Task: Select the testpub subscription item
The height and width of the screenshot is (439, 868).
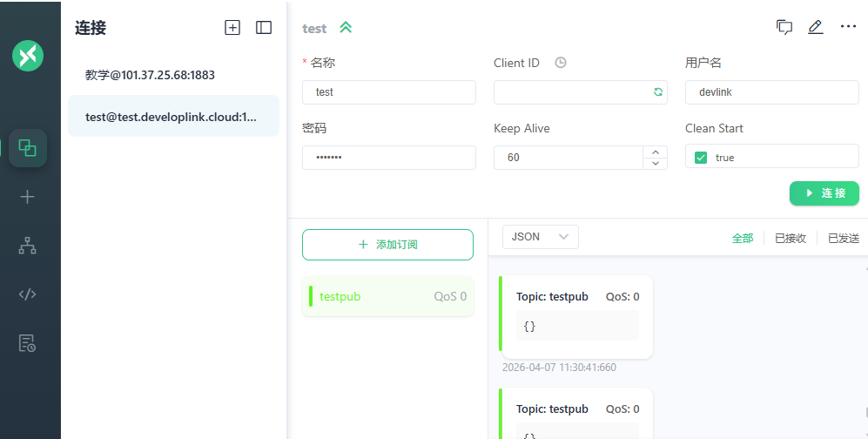Action: [x=387, y=296]
